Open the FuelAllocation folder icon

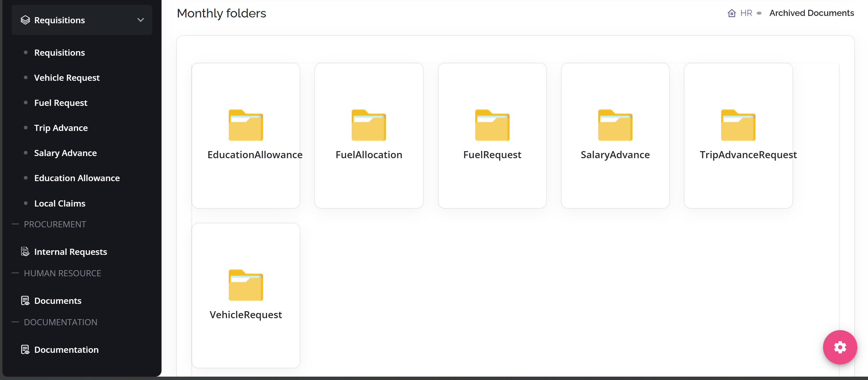pos(369,125)
